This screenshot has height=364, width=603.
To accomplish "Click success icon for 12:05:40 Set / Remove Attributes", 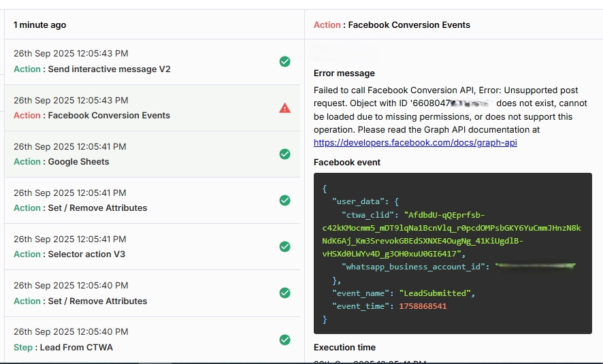I will pos(285,293).
